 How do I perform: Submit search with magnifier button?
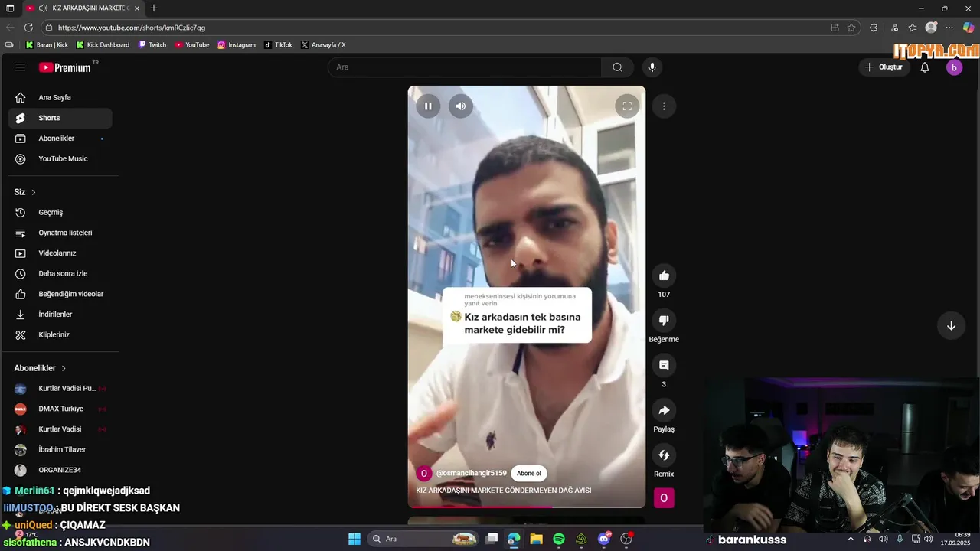(617, 67)
